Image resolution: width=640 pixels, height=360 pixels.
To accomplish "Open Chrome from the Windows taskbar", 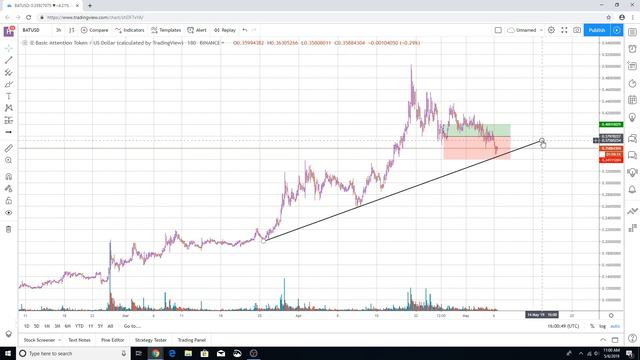I will [x=156, y=353].
